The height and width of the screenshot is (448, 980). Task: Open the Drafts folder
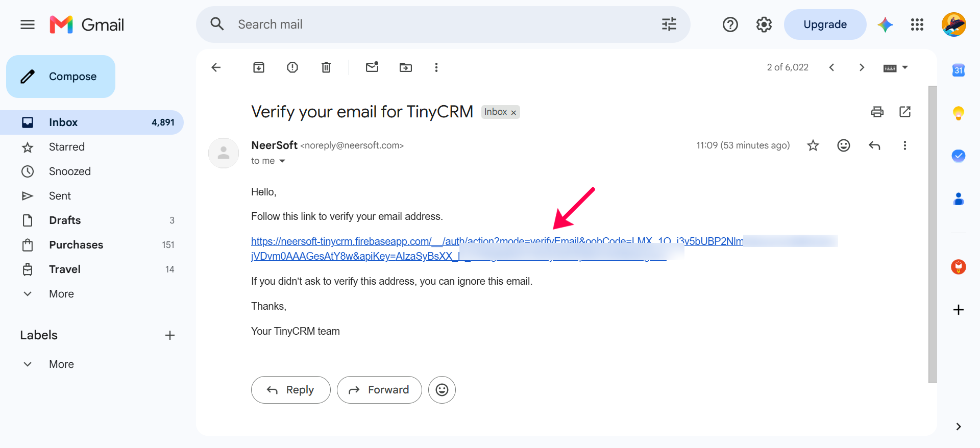pos(92,220)
